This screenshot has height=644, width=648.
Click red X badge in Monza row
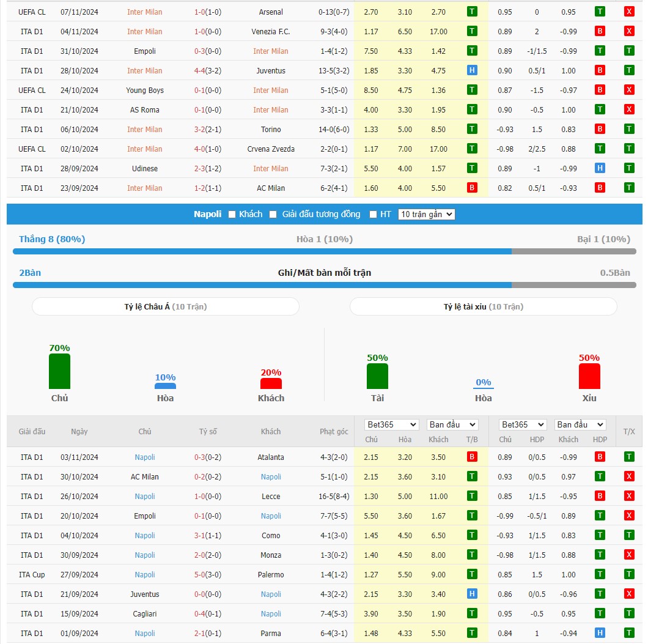(628, 555)
